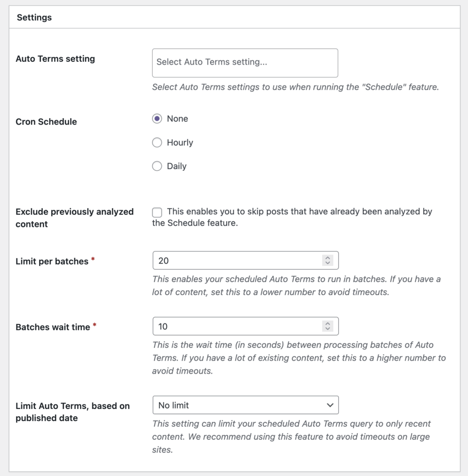Select the Hourly cron schedule option
Image resolution: width=468 pixels, height=476 pixels.
[x=157, y=143]
